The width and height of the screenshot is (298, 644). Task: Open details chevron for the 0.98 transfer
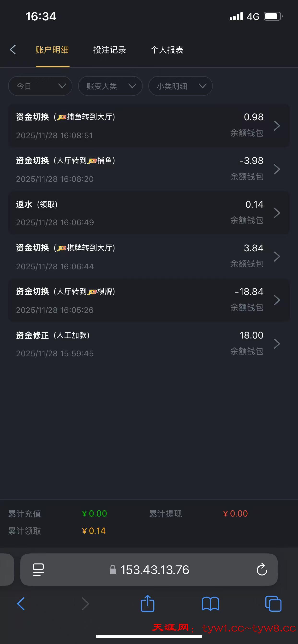coord(277,126)
